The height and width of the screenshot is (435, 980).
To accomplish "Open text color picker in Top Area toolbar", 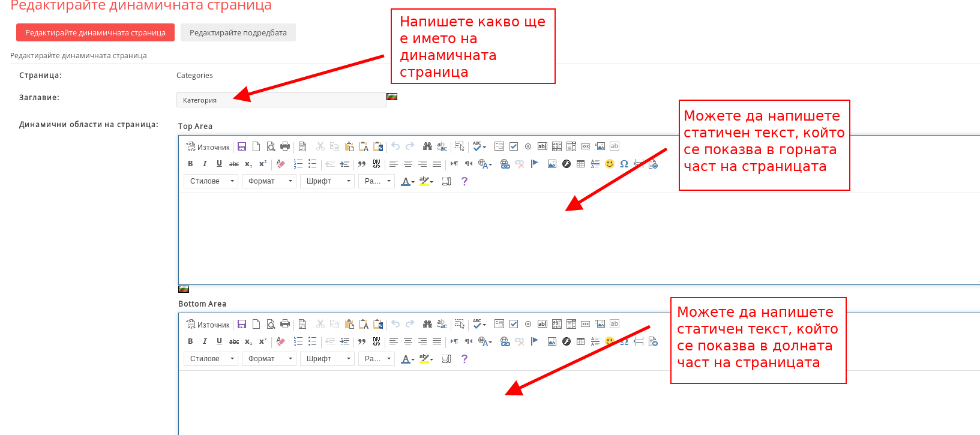I will (407, 181).
